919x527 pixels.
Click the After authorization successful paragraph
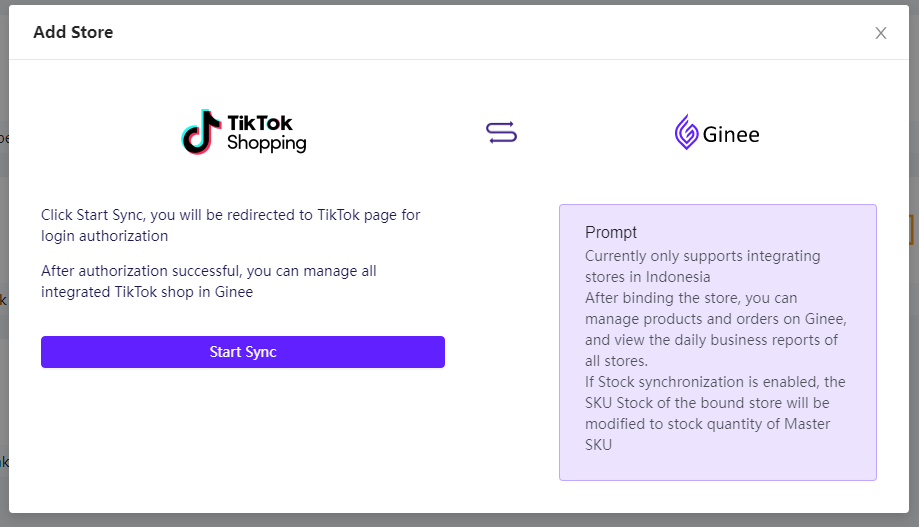click(x=209, y=281)
